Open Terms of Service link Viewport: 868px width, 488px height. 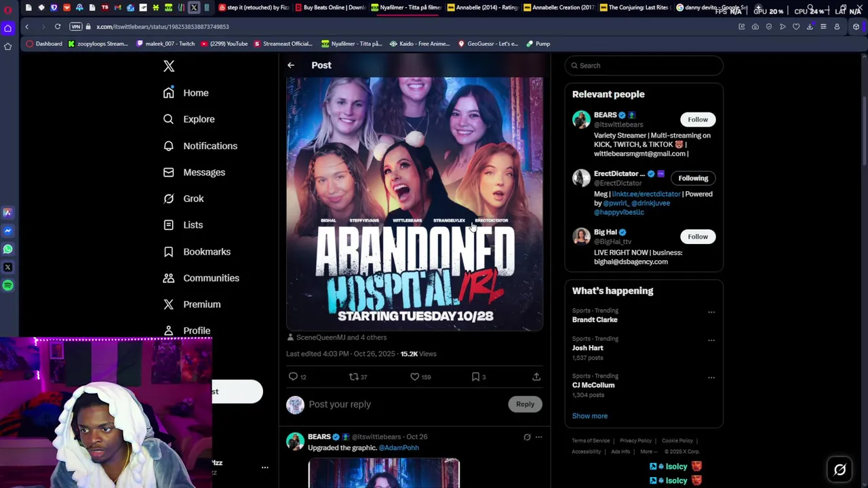tap(591, 441)
